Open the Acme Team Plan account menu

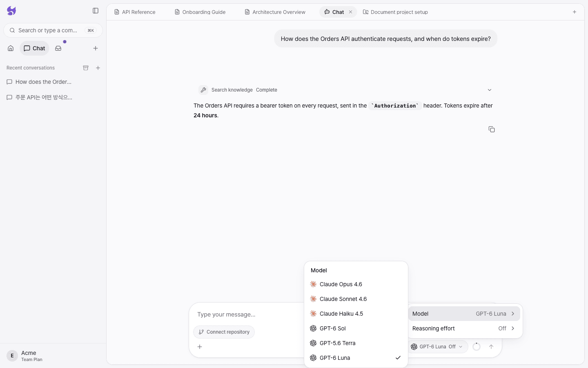point(53,356)
